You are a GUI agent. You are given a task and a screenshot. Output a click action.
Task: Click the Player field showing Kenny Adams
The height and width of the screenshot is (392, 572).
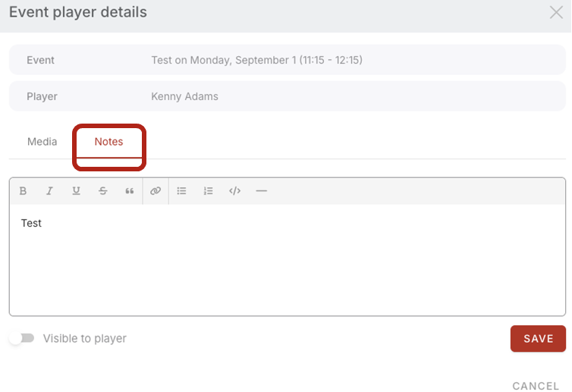pyautogui.click(x=184, y=96)
